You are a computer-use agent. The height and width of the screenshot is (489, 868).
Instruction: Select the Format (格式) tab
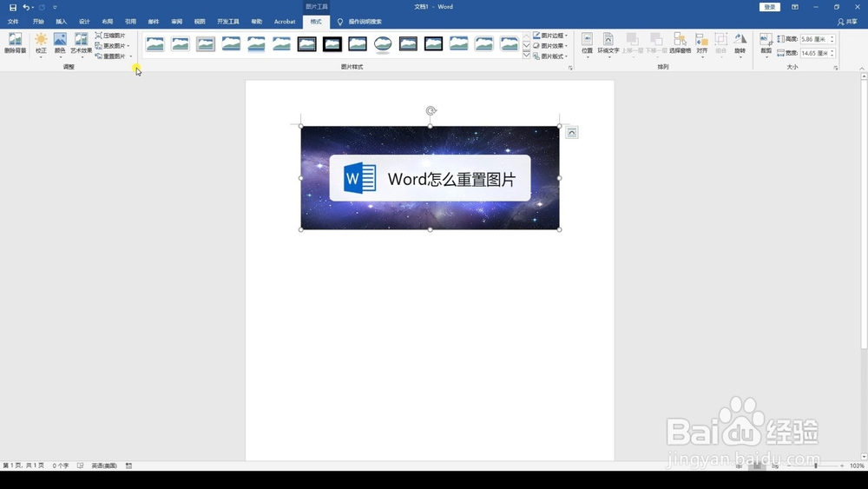coord(316,22)
